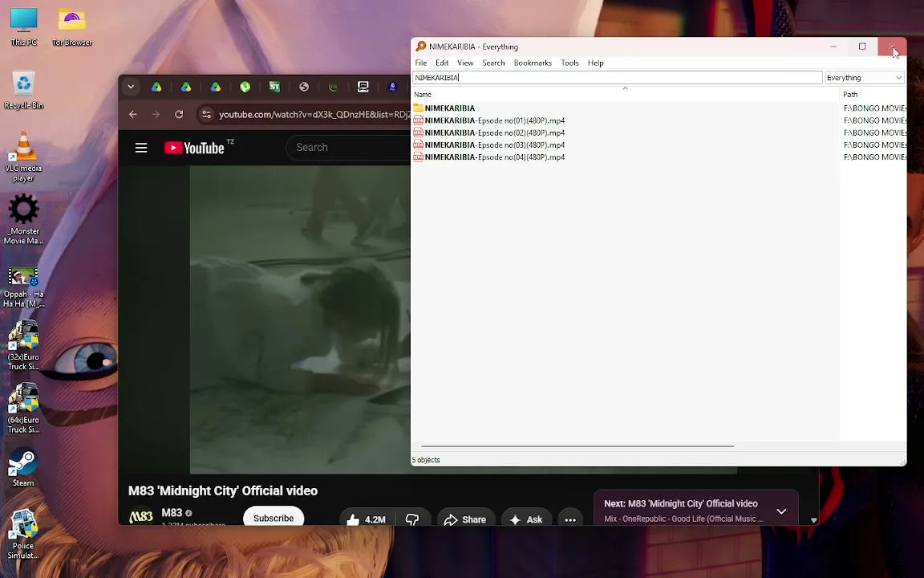Open the M83 channel avatar
The width and height of the screenshot is (924, 578).
(x=141, y=517)
